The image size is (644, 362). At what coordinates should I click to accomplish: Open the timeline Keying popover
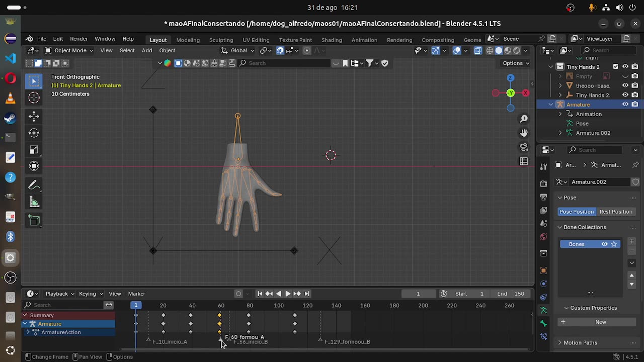(91, 294)
